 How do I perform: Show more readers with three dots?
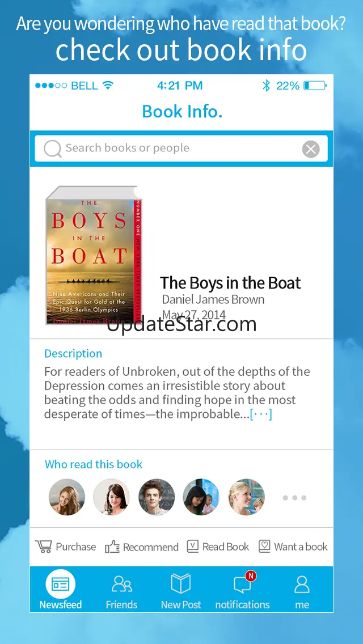pos(294,497)
